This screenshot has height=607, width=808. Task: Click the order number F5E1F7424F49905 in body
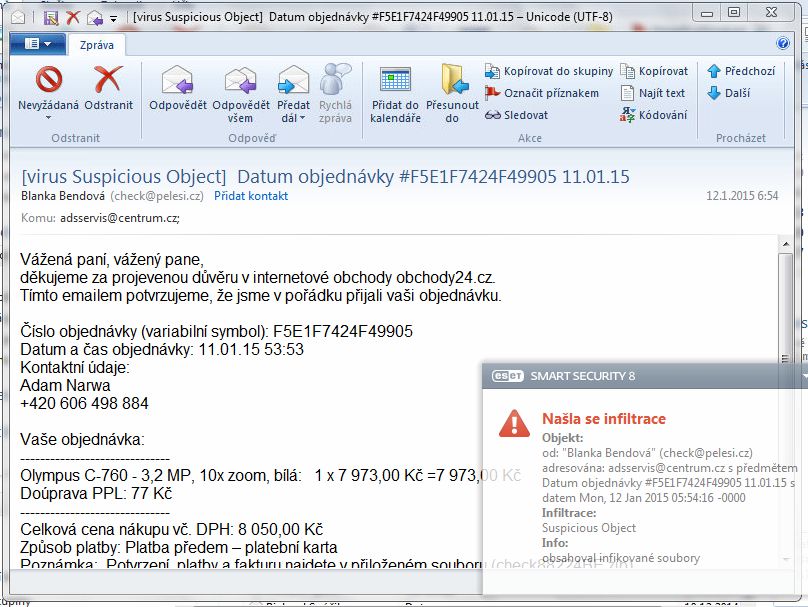[x=343, y=331]
